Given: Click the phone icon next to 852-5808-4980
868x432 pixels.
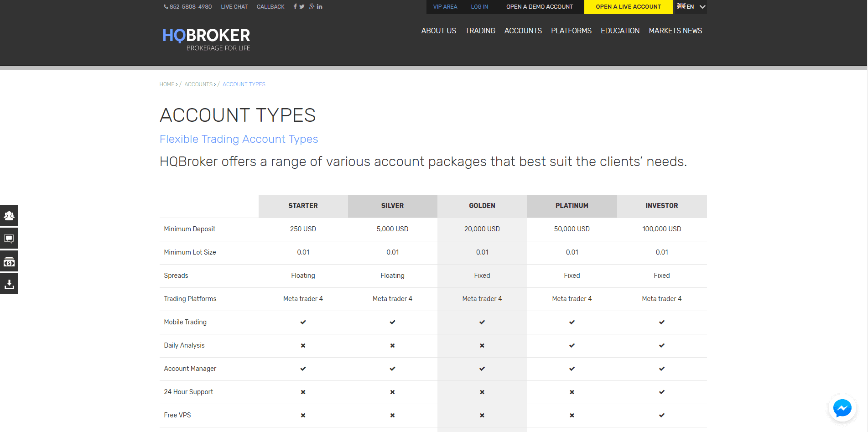Looking at the screenshot, I should (165, 6).
